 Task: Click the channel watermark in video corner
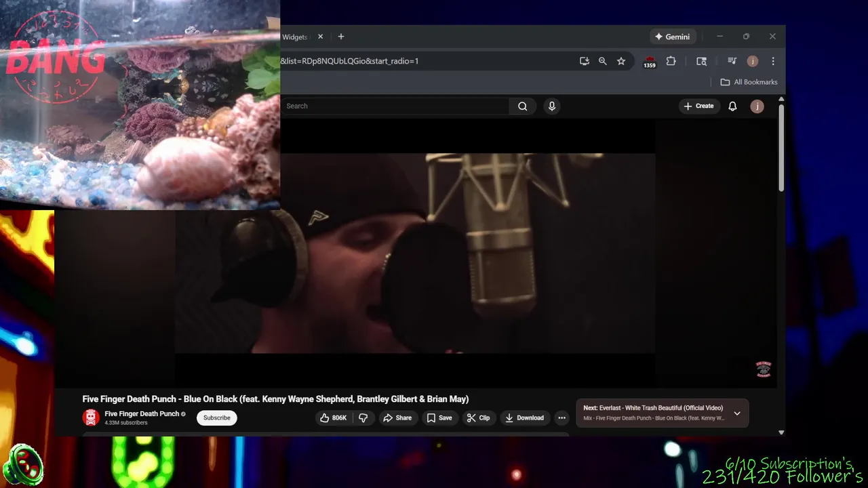point(764,369)
